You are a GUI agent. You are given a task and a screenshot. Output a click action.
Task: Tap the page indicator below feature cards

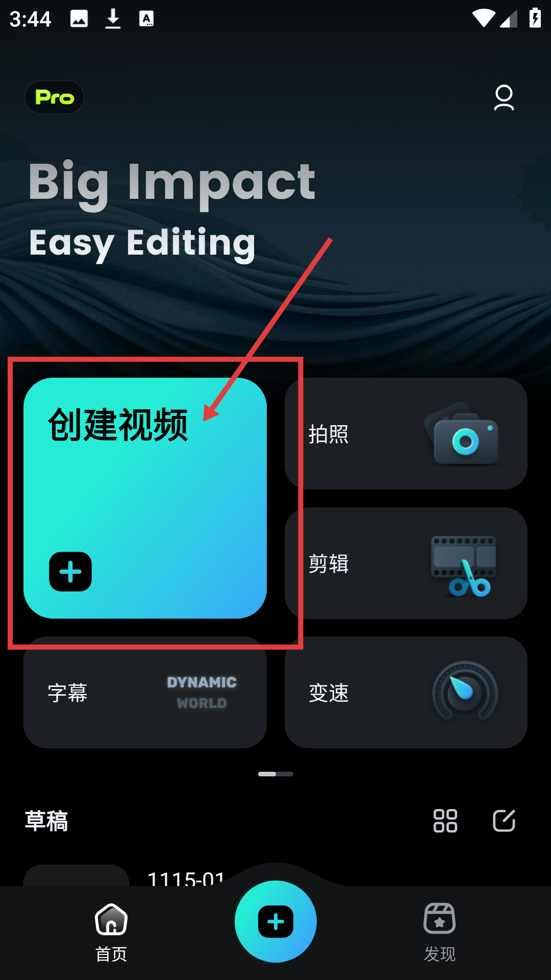(x=275, y=774)
